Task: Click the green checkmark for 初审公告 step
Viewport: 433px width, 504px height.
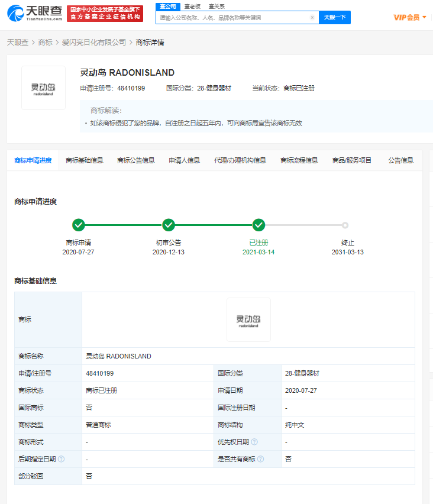Action: [x=169, y=225]
